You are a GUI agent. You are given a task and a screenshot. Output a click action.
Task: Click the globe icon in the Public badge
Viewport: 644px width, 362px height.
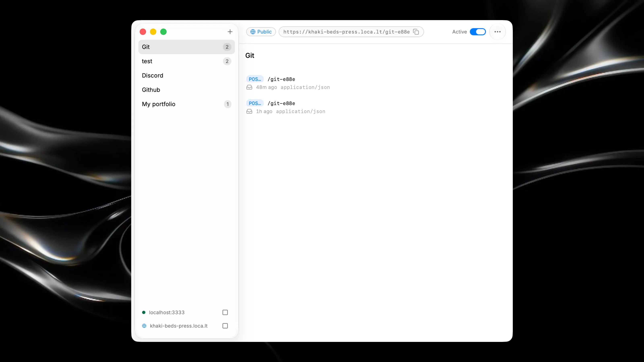(253, 32)
